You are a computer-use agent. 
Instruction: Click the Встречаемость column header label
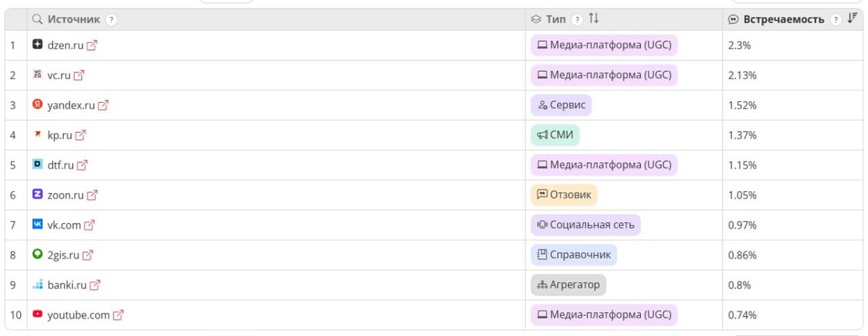click(x=783, y=20)
